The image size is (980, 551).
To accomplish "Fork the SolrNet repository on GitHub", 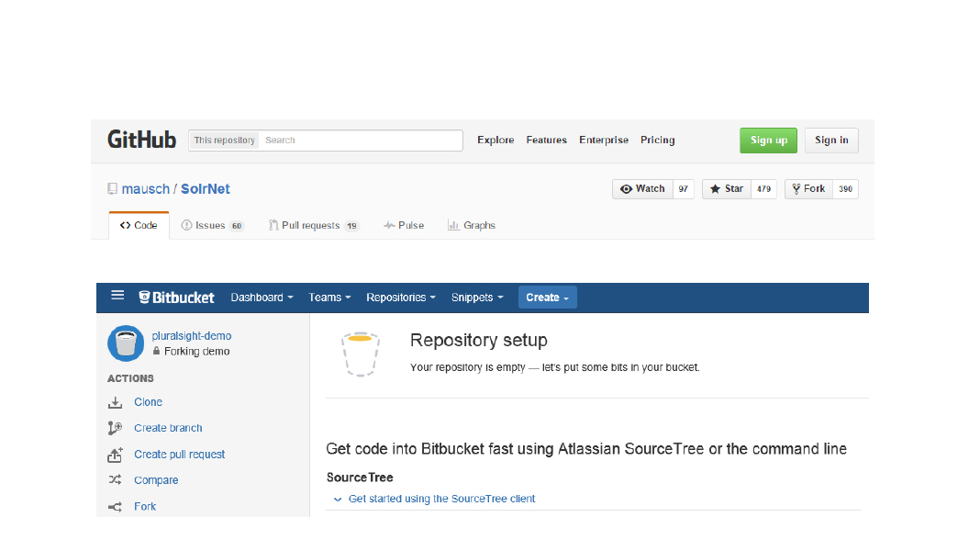I will (808, 189).
